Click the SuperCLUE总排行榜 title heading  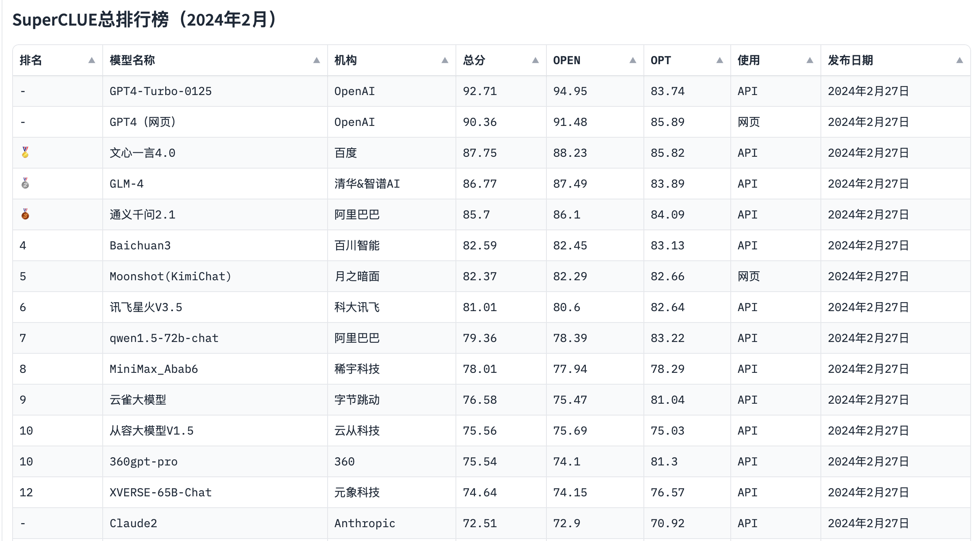coord(145,19)
